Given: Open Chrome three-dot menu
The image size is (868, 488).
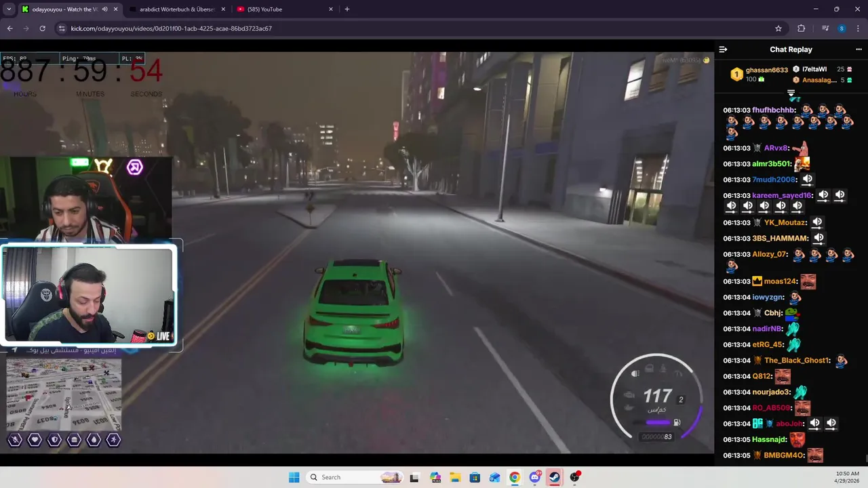Looking at the screenshot, I should tap(858, 28).
